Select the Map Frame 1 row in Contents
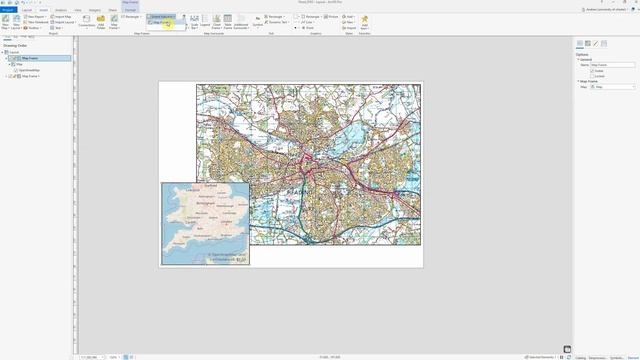640x360 pixels. (x=31, y=76)
